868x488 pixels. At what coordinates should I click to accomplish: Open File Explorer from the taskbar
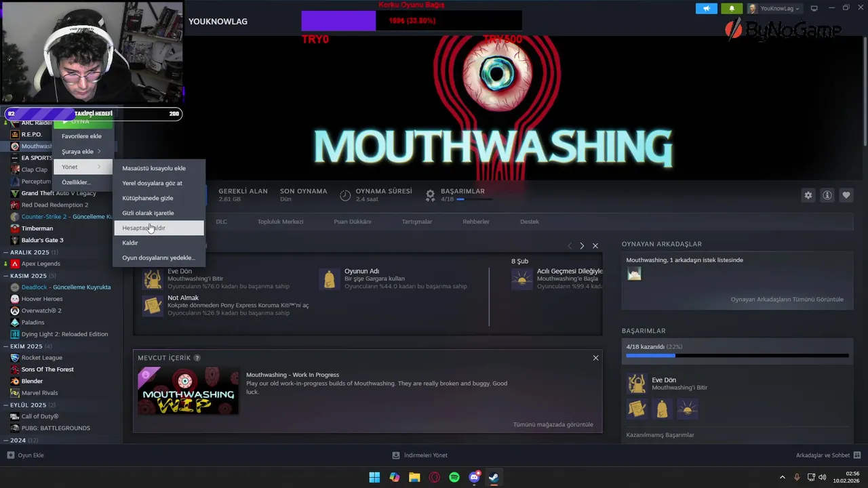(x=414, y=477)
